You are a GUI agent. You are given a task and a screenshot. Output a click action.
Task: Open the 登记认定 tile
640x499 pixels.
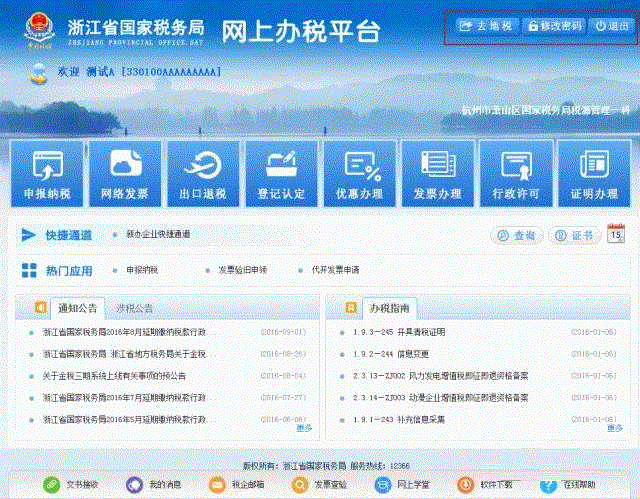[x=281, y=174]
